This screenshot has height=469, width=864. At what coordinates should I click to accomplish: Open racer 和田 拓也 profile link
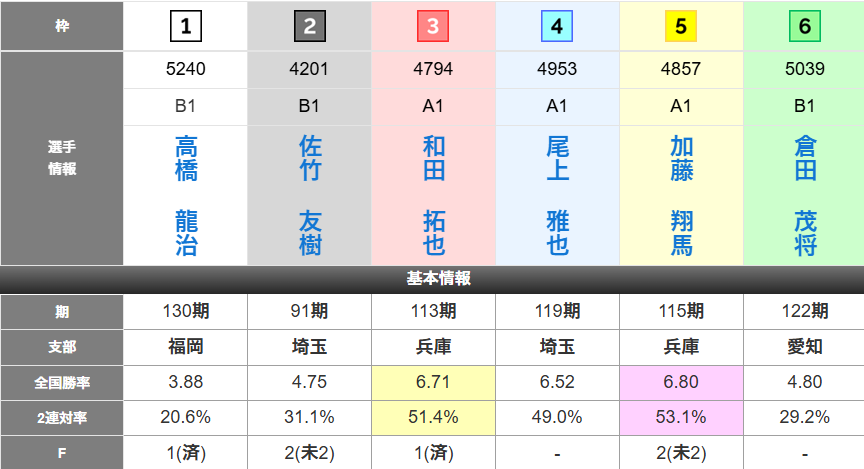point(434,196)
